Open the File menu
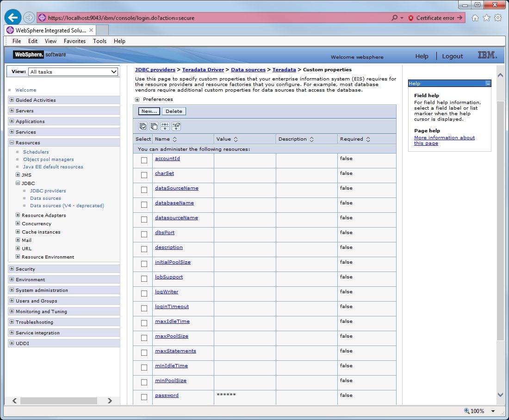Image resolution: width=509 pixels, height=420 pixels. click(x=17, y=41)
